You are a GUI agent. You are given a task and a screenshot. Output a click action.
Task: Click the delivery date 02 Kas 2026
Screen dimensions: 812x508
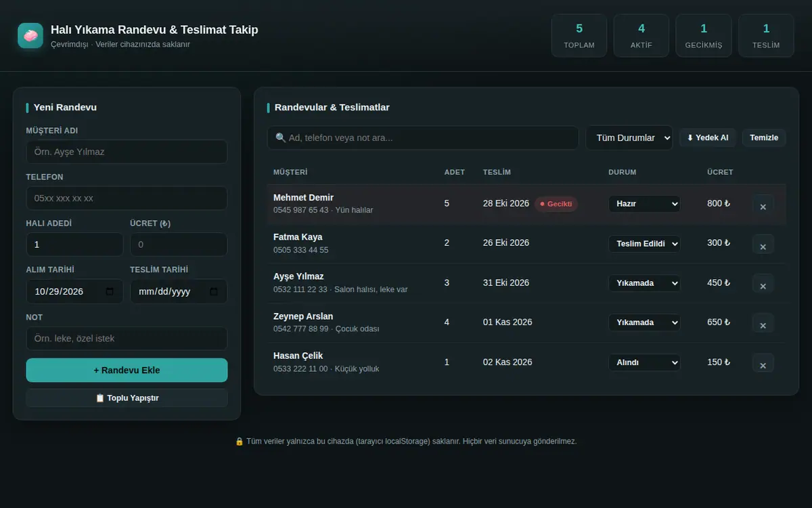click(x=507, y=362)
